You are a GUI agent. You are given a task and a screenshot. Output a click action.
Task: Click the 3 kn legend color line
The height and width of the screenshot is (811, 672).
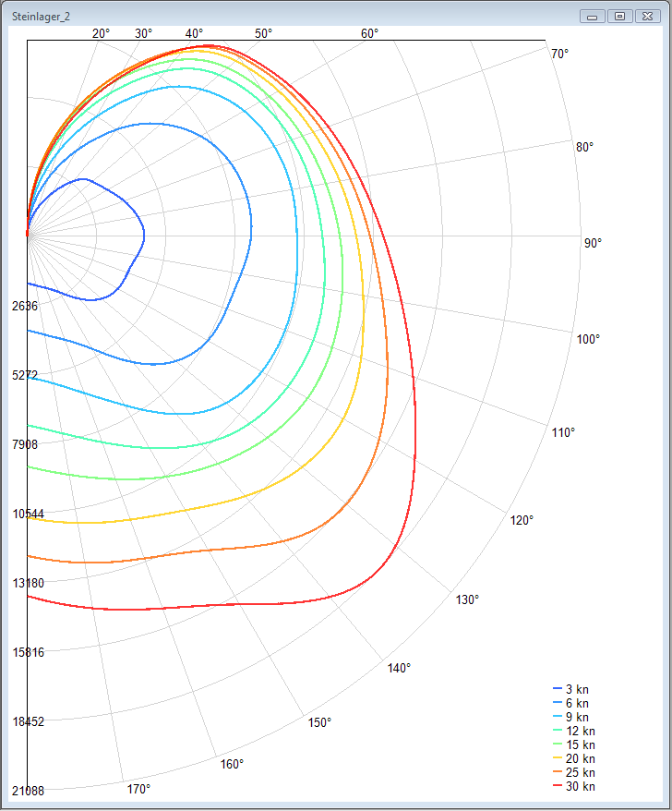[557, 690]
